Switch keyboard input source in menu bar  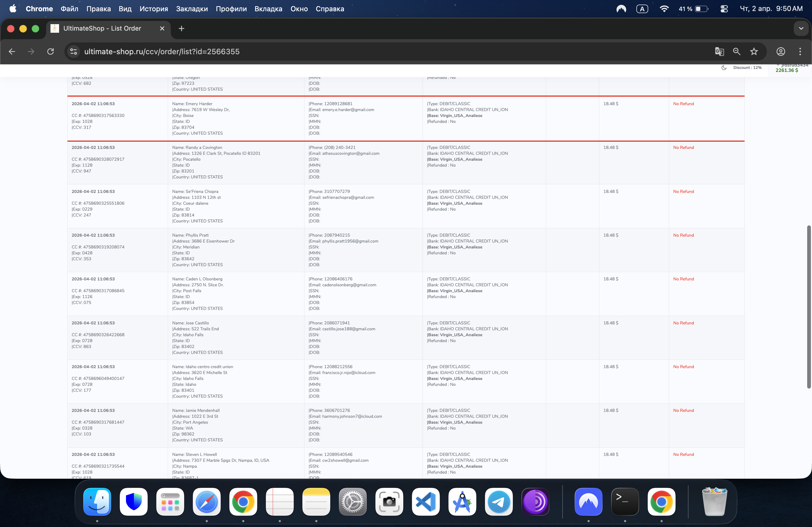pos(642,9)
